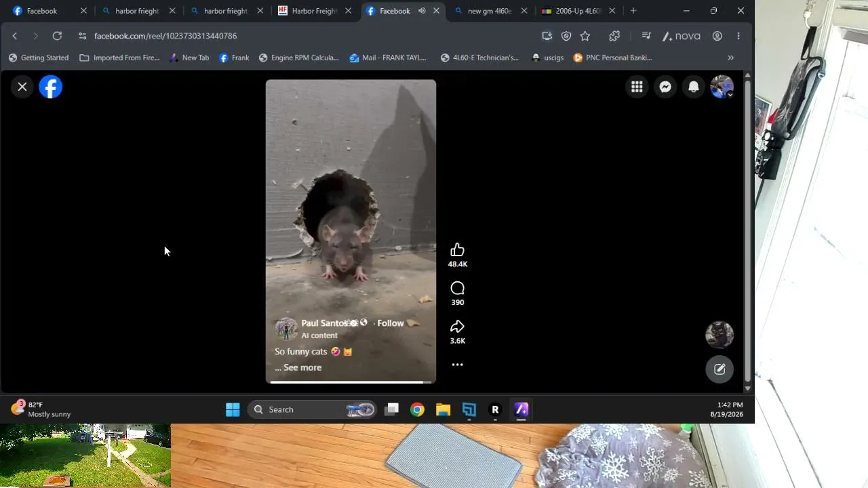Open the reel's comments
The width and height of the screenshot is (868, 488).
coord(457,289)
